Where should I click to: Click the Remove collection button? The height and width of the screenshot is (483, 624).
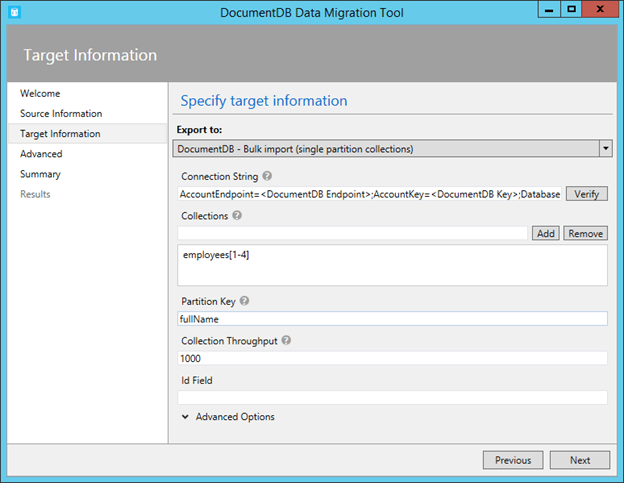pyautogui.click(x=585, y=233)
